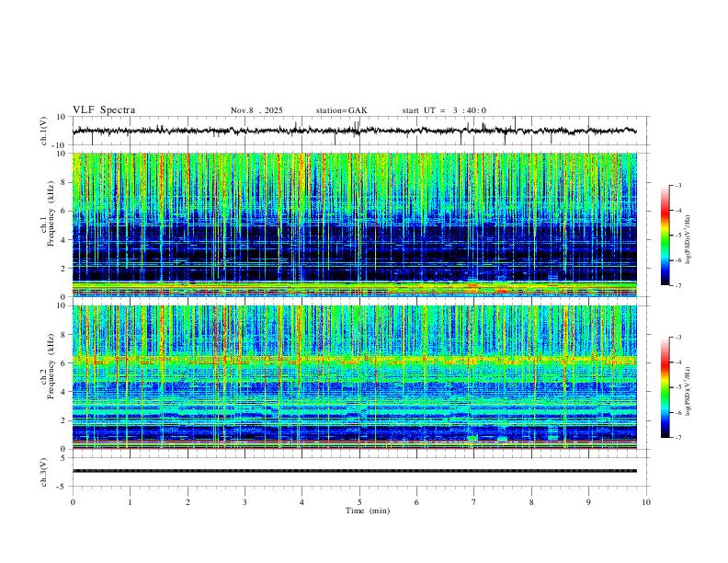
Task: Click time axis tick label "7"
Action: pos(474,502)
